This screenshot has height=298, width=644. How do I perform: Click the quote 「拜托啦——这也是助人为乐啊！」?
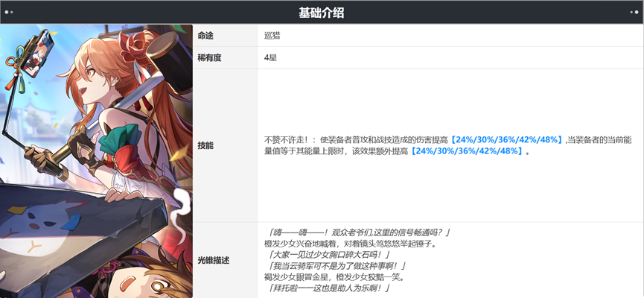click(x=327, y=288)
